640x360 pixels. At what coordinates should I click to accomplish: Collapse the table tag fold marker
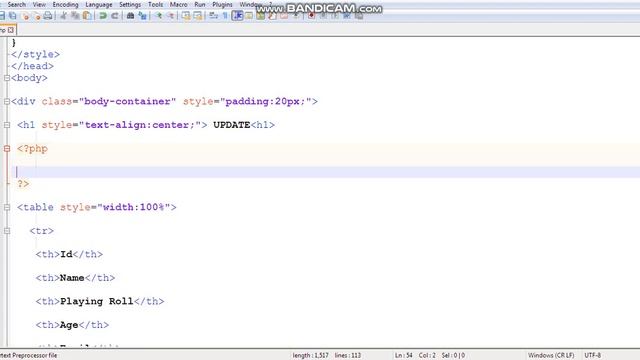click(x=7, y=207)
